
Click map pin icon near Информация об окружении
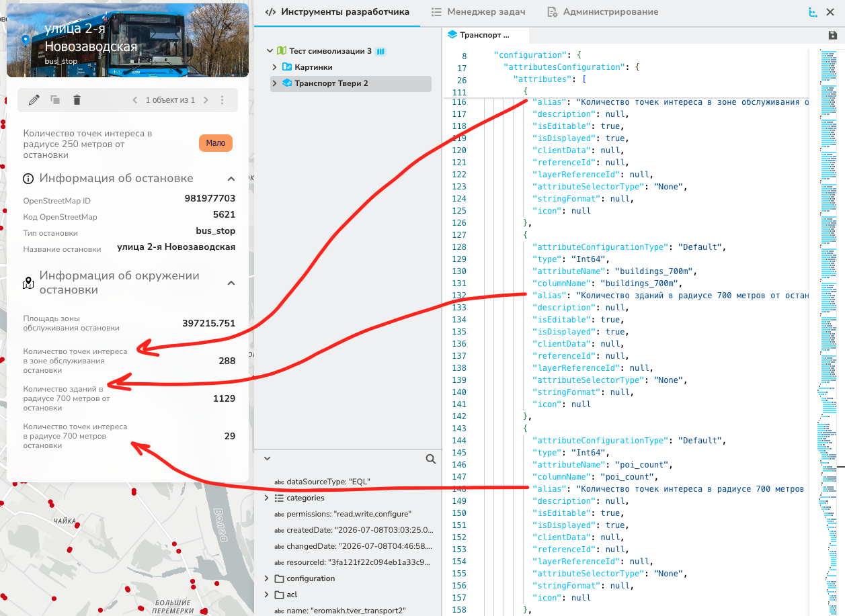click(x=28, y=283)
